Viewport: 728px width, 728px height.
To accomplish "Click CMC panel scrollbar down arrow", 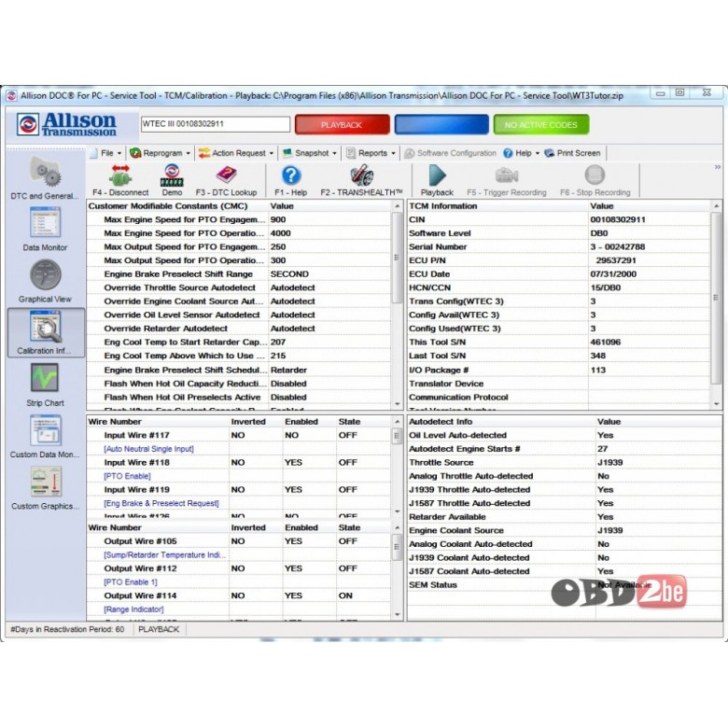I will [397, 404].
